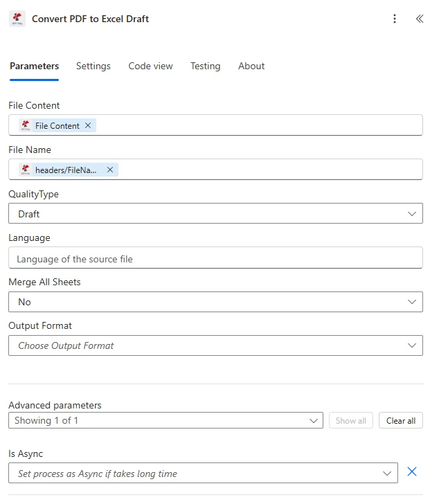Choose an Output Format from dropdown
Image resolution: width=430 pixels, height=504 pixels.
pyautogui.click(x=215, y=345)
